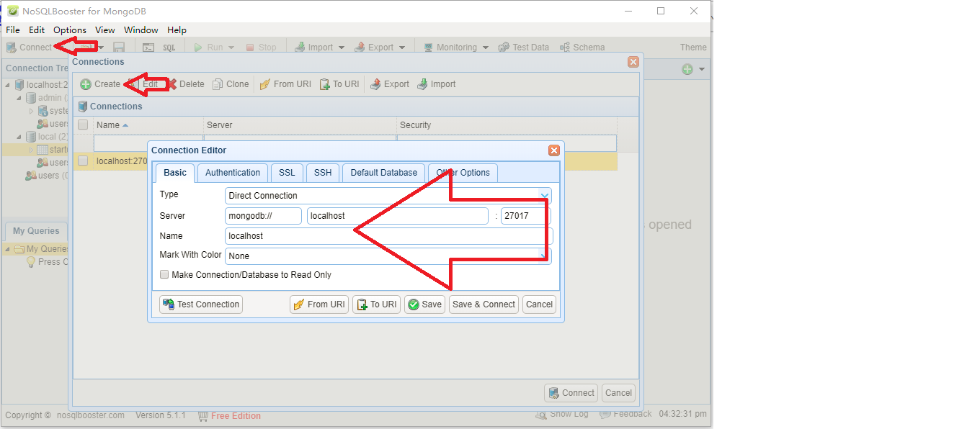Screen dimensions: 980x429
Task: Check the localhost:270 connection row checkbox
Action: pyautogui.click(x=83, y=161)
